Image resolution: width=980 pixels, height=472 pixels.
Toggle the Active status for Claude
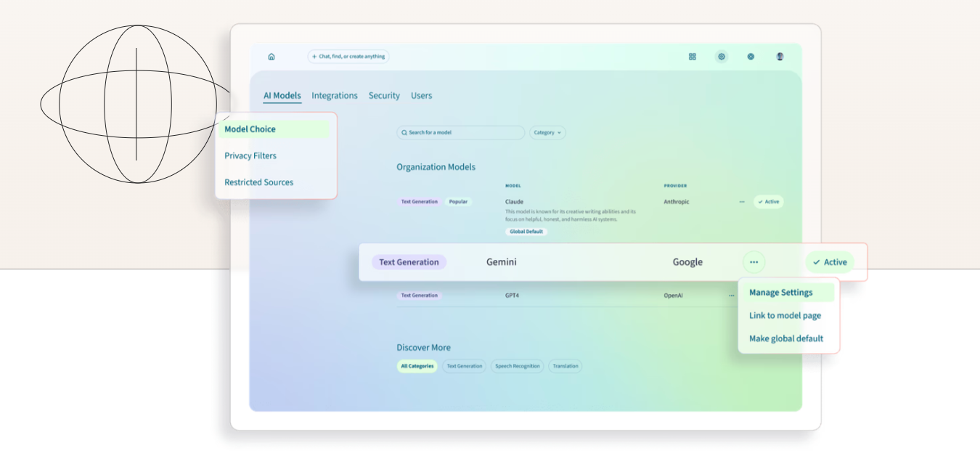pyautogui.click(x=768, y=202)
